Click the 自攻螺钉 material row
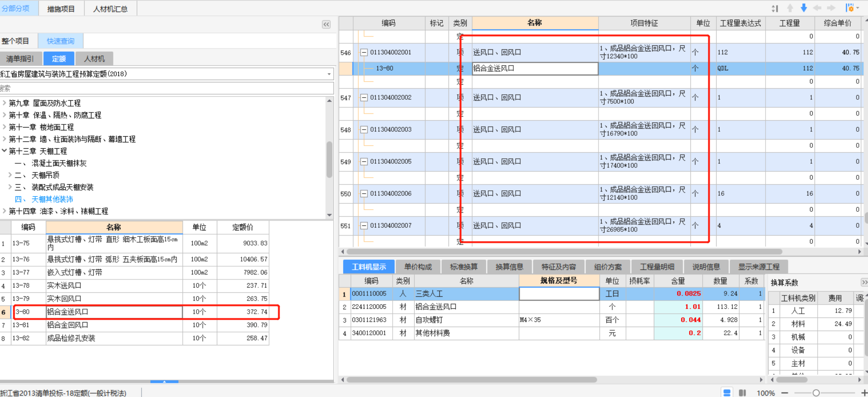 click(x=551, y=320)
